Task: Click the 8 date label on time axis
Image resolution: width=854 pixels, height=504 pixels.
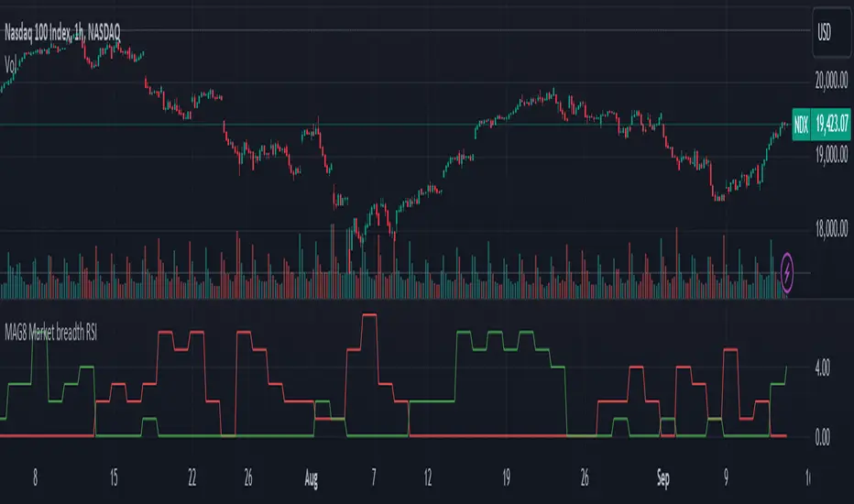Action: 36,477
